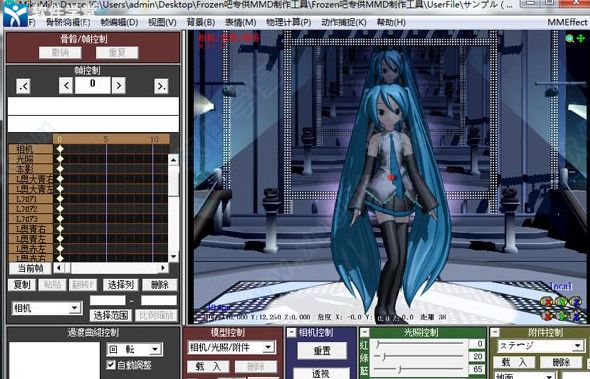Open the 骨骼编辑(E) menu
Viewport: 590px width, 379px height.
pos(68,22)
